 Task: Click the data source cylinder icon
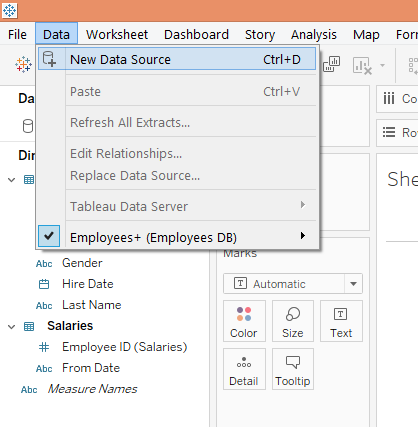click(28, 126)
